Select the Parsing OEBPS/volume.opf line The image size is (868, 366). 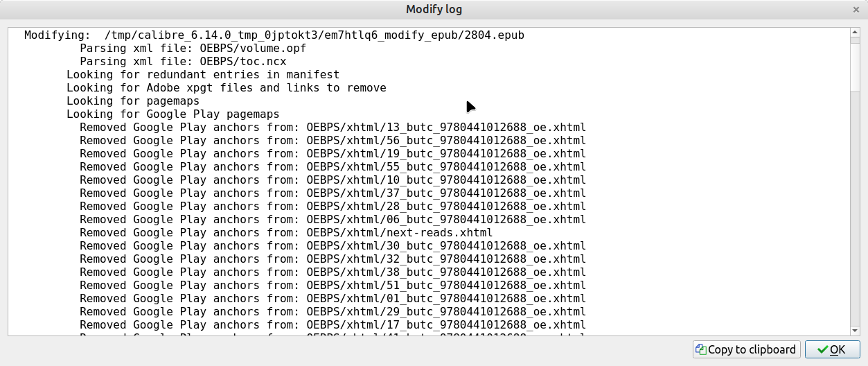193,49
